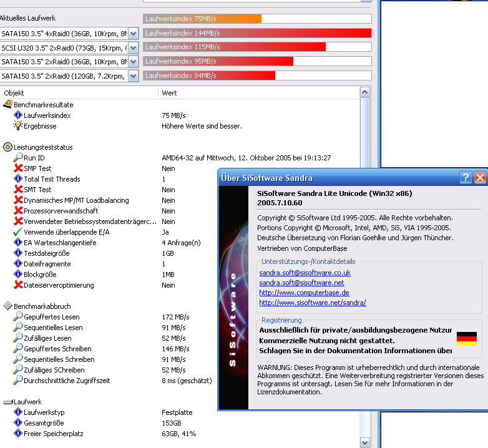
Task: Click the 4 Anfrage(n) value
Action: [x=181, y=243]
